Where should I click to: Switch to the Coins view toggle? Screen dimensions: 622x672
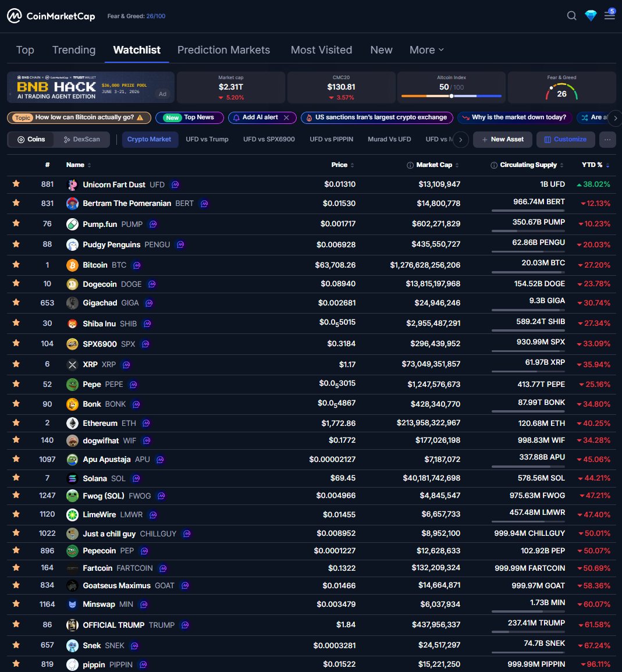click(31, 139)
